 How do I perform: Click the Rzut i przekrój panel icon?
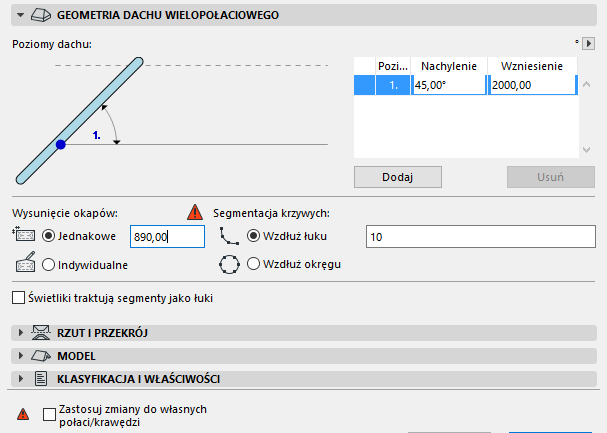[x=41, y=333]
